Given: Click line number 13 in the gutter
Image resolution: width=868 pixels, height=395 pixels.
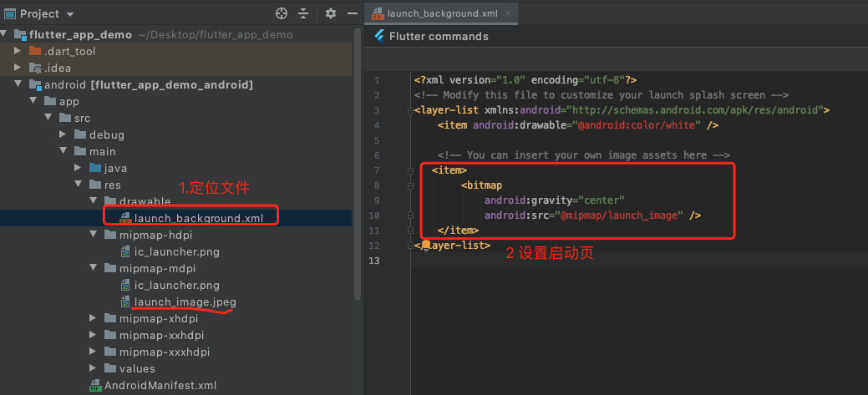Looking at the screenshot, I should coord(374,260).
